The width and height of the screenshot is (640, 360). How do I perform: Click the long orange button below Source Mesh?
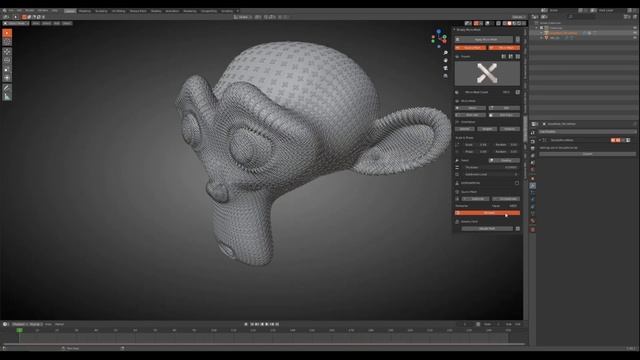pyautogui.click(x=487, y=213)
